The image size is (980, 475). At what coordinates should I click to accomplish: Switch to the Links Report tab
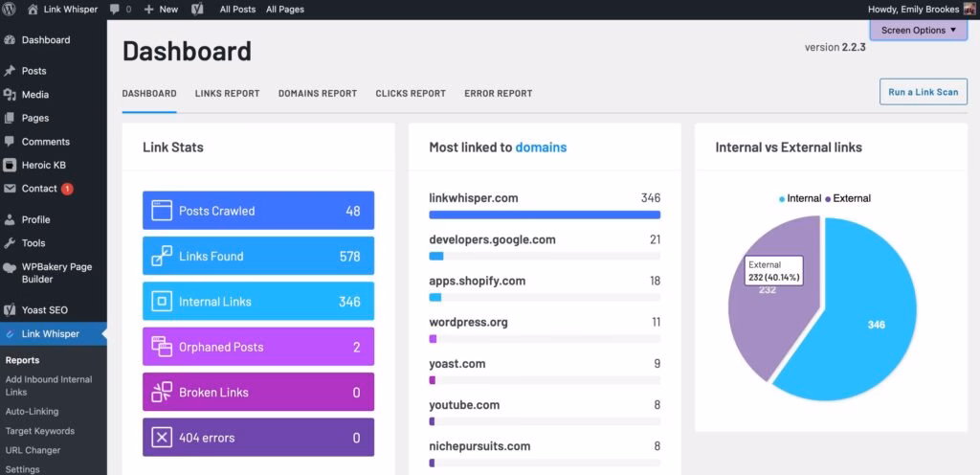[x=227, y=94]
